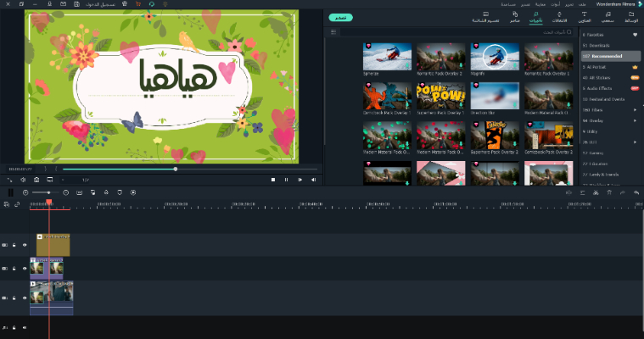Select the Recommended effects category
644x339 pixels.
pos(604,56)
